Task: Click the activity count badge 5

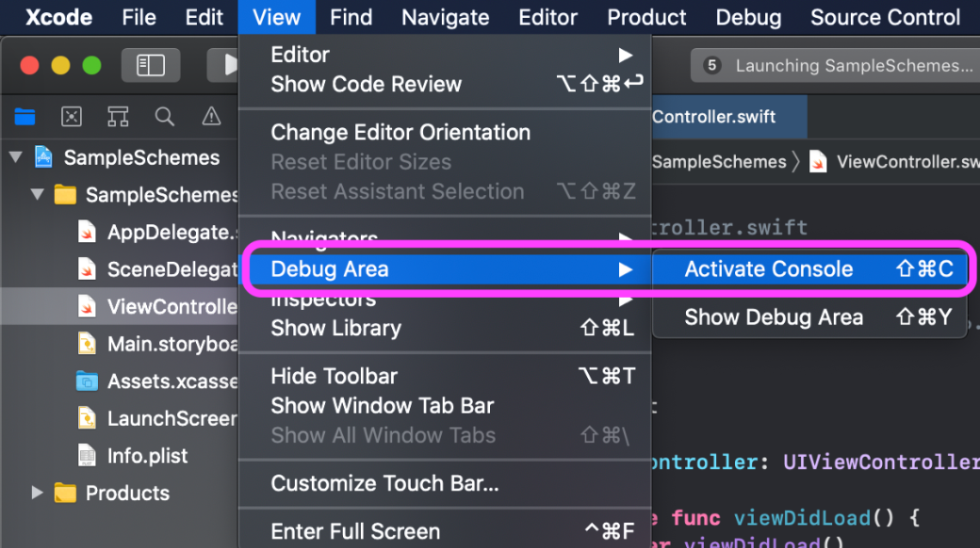Action: click(x=712, y=65)
